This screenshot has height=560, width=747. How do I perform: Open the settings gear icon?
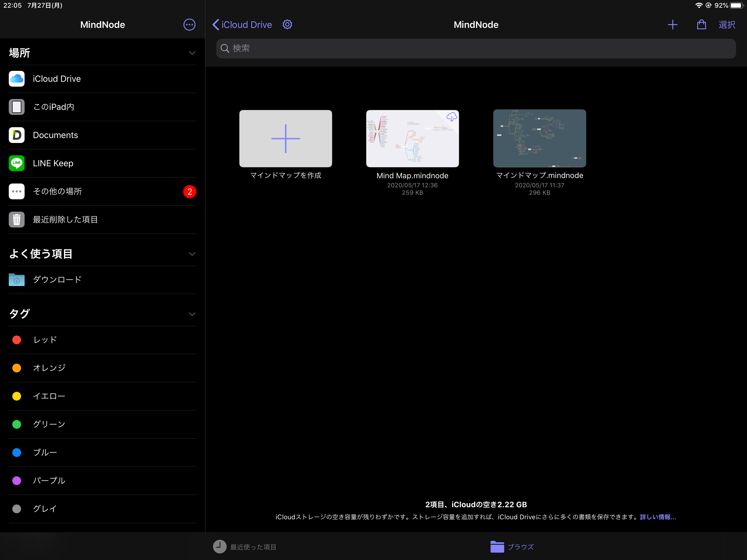(x=287, y=24)
